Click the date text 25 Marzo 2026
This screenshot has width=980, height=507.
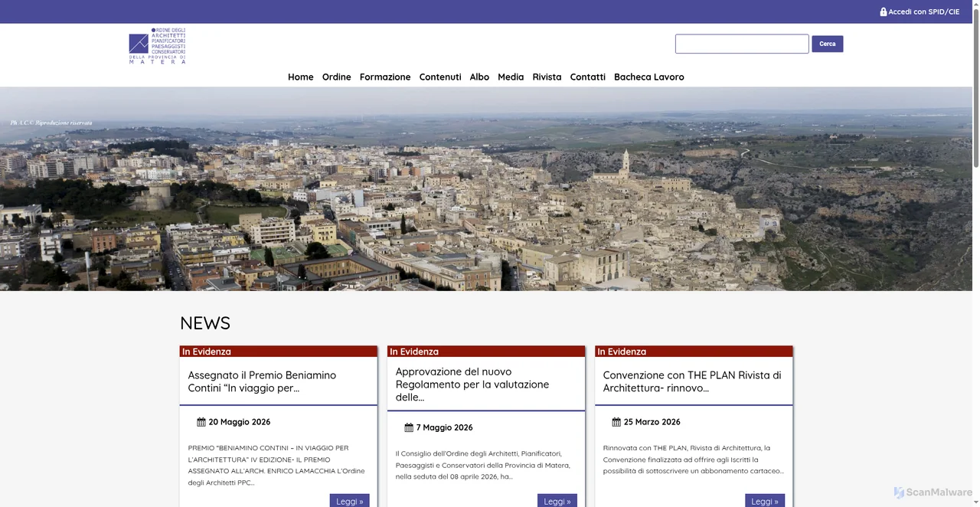point(652,422)
